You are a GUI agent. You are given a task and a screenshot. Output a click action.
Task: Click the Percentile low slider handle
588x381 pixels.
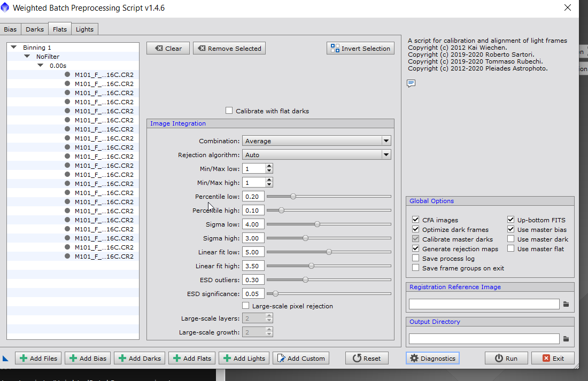[293, 196]
